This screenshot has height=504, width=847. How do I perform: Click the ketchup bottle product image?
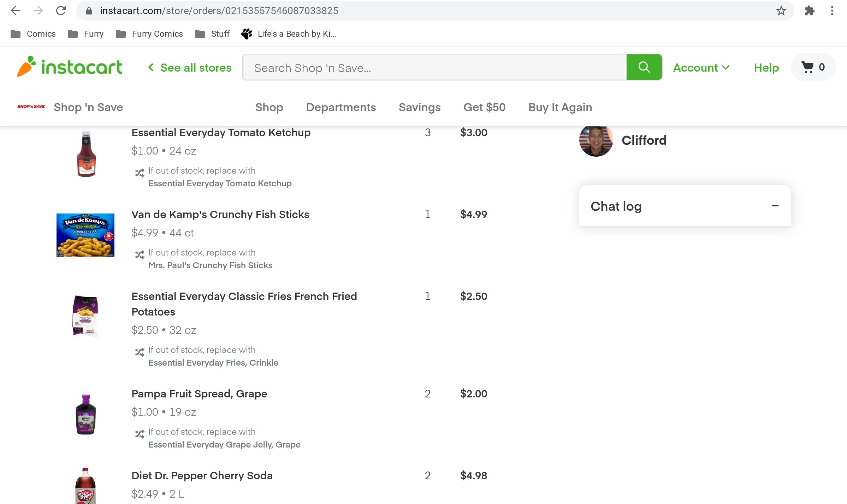[x=86, y=154]
